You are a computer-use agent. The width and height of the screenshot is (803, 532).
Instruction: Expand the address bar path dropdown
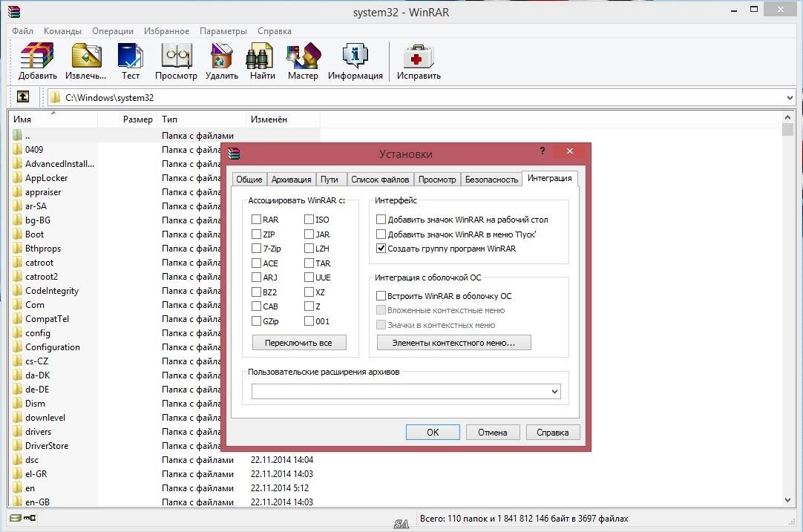click(x=790, y=97)
